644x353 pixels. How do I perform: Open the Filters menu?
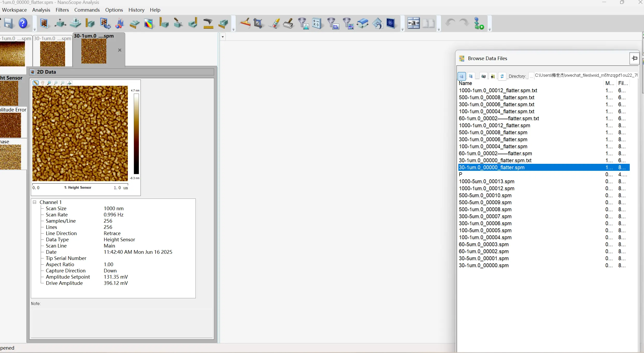[x=62, y=10]
